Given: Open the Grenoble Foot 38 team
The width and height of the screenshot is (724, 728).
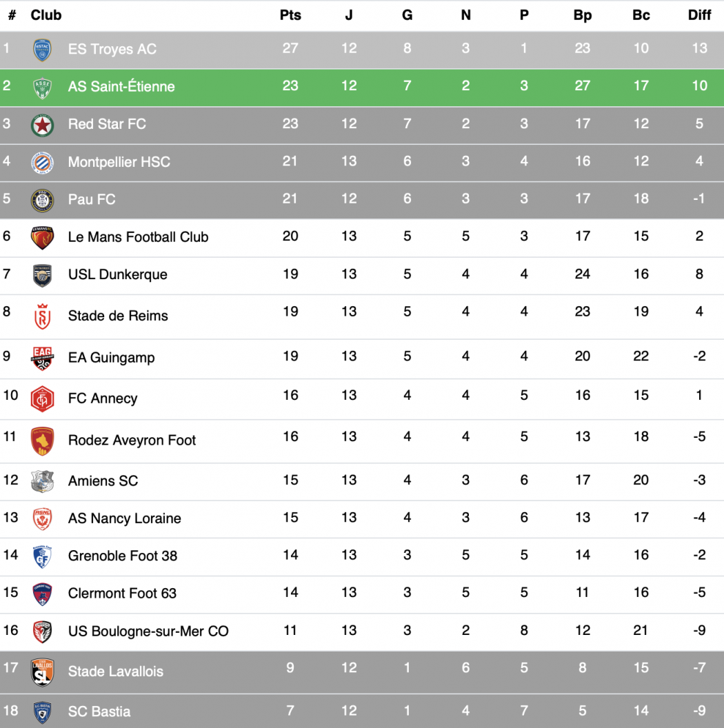Looking at the screenshot, I should click(123, 556).
